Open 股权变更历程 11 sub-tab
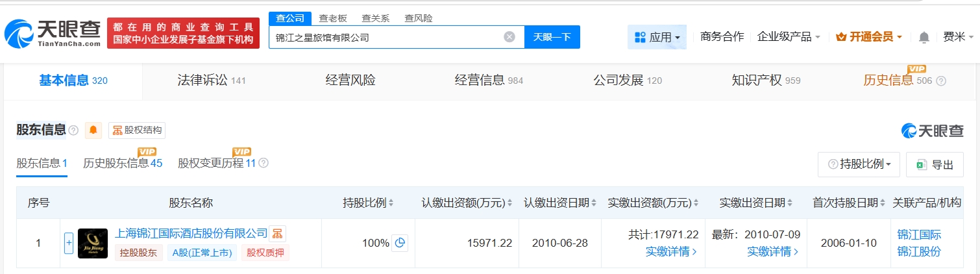The width and height of the screenshot is (980, 274). (217, 163)
